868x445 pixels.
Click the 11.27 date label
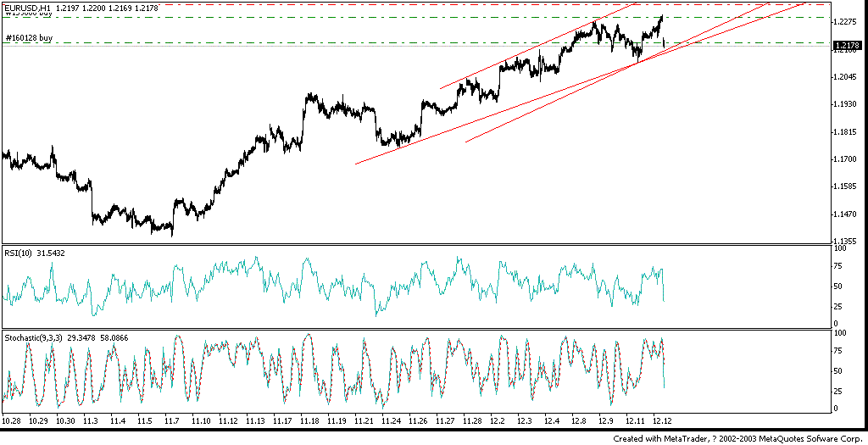tap(444, 421)
